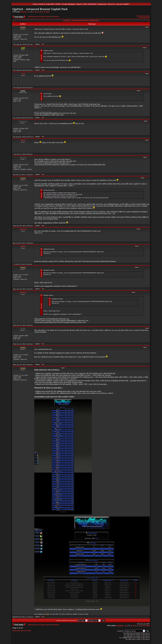This screenshot has width=162, height=644.
Task: Expand the Select a forum dropdown
Action: click(135, 631)
